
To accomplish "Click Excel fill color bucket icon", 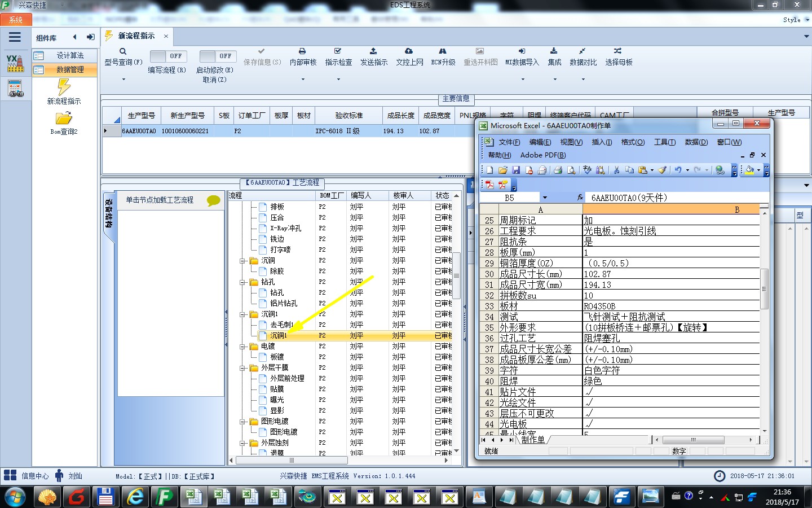I will (749, 170).
